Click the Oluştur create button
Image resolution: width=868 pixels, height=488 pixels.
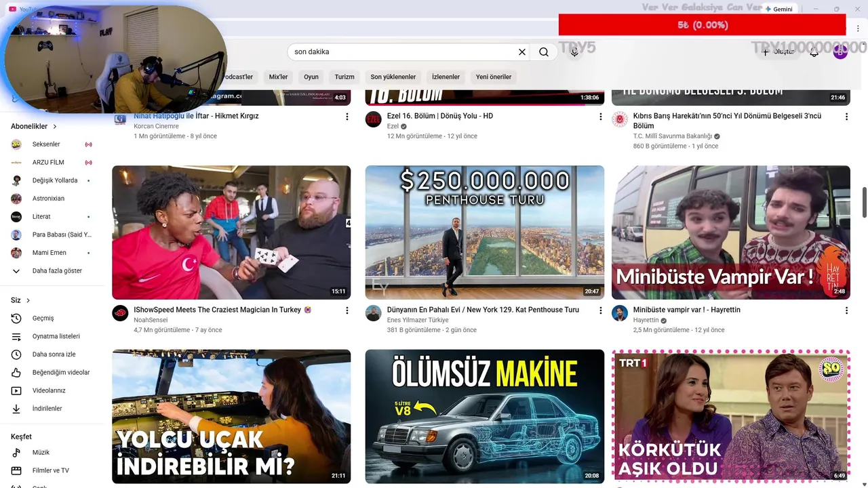pyautogui.click(x=777, y=52)
